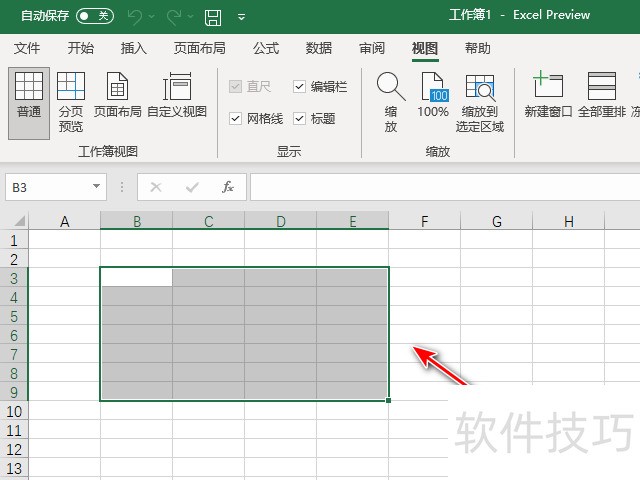
Task: Switch to the 页面布局 ribbon tab
Action: tap(200, 49)
